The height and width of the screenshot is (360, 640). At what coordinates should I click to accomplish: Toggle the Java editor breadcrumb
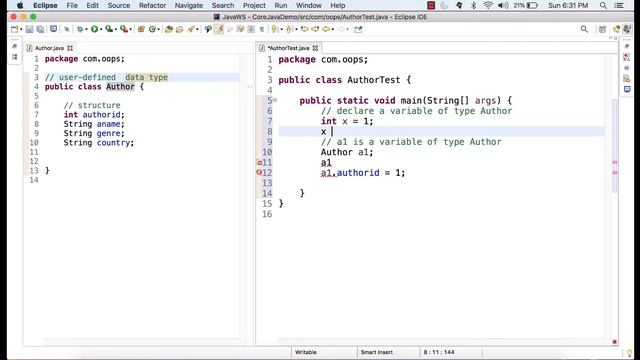point(208,29)
